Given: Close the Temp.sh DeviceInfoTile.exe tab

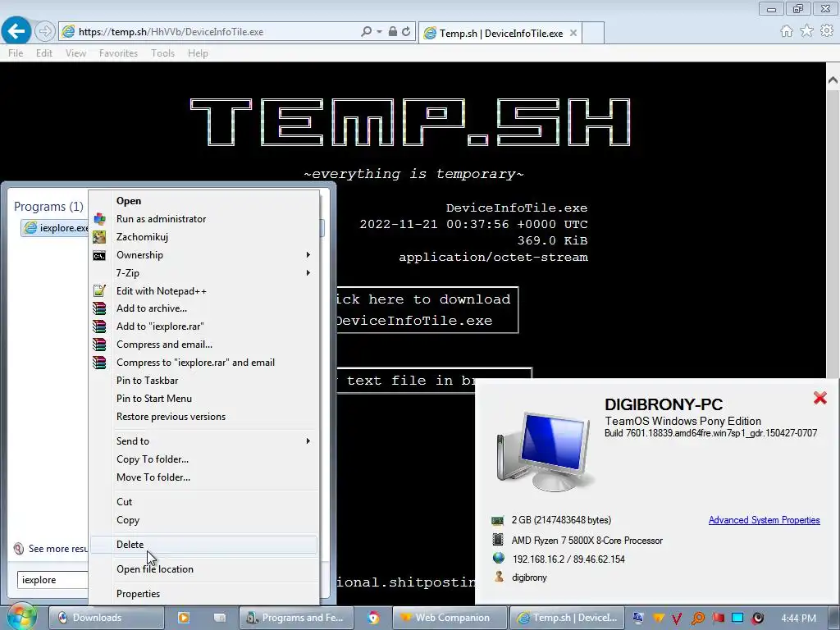Looking at the screenshot, I should tap(573, 33).
